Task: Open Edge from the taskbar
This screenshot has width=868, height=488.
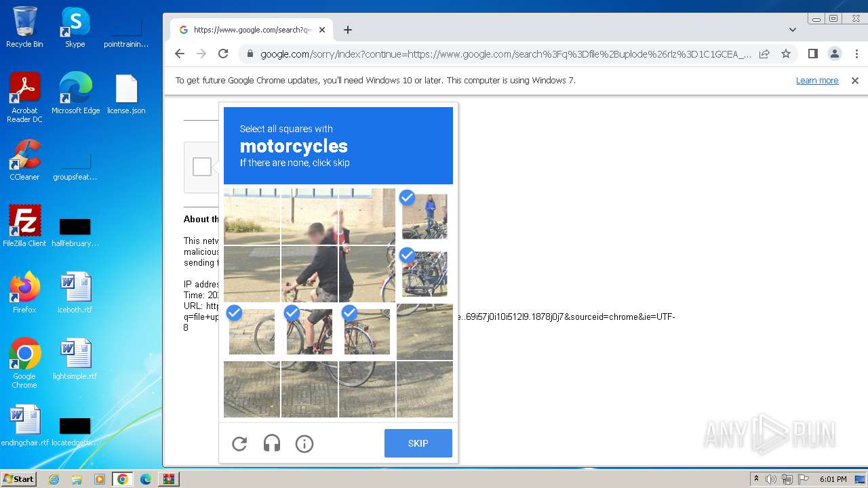Action: point(146,479)
